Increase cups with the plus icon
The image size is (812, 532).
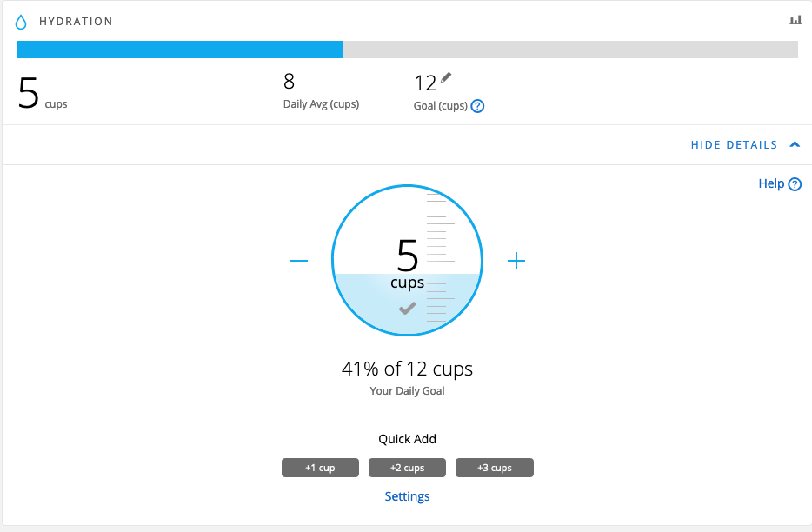coord(516,261)
